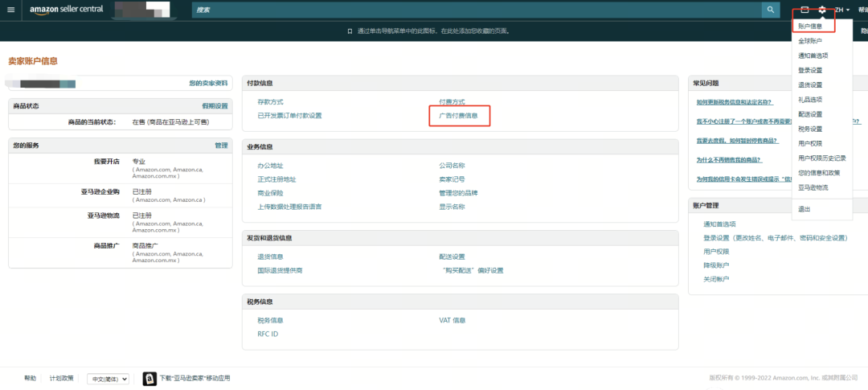Select 配送设置 in the settings menu
Viewport: 868px width, 390px height.
(x=810, y=114)
